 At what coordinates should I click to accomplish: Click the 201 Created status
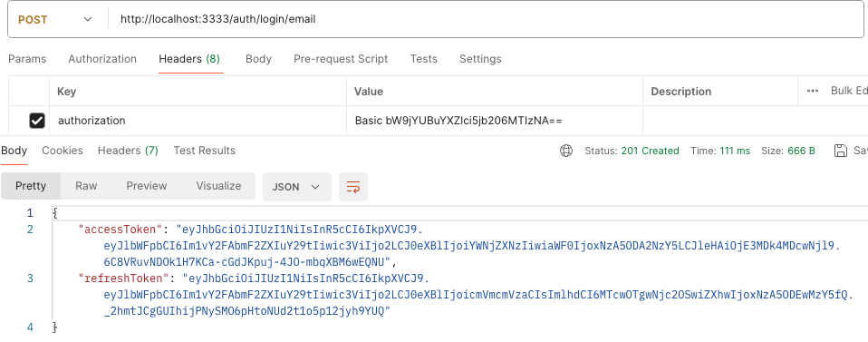pos(650,151)
